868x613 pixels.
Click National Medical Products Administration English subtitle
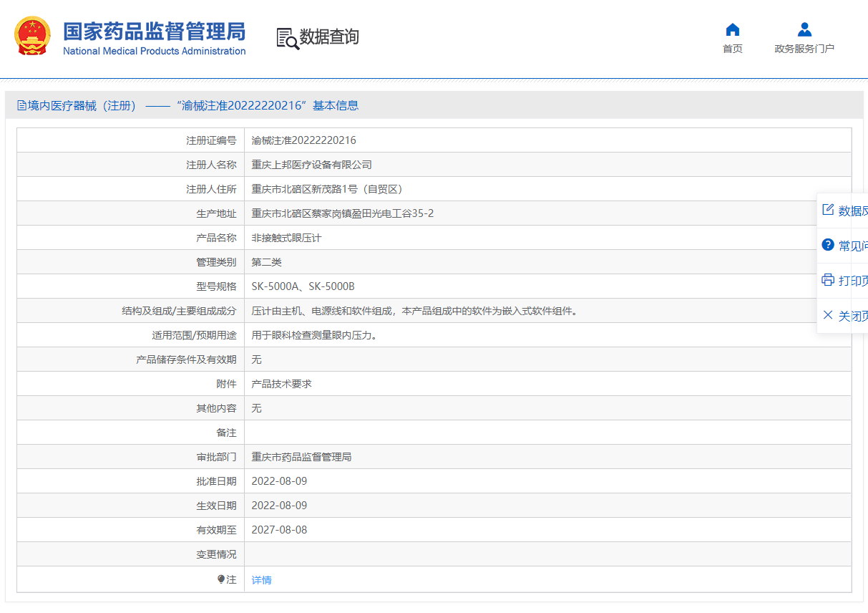155,51
